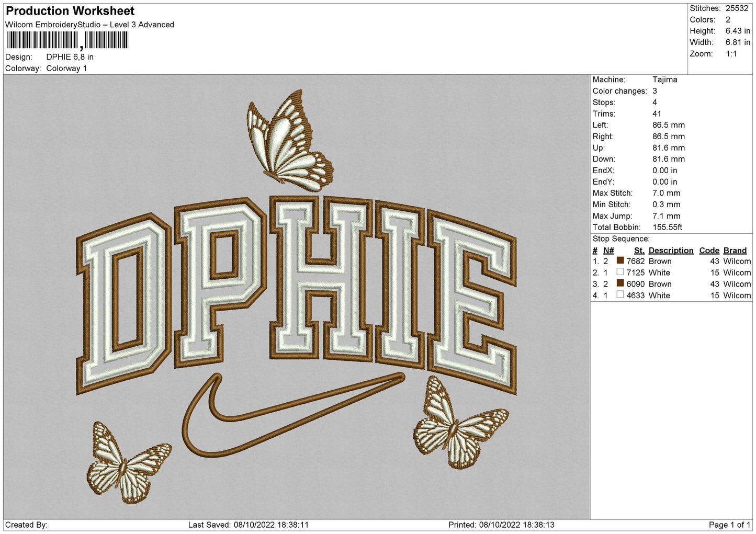Click the 'Color changes:' label

pos(619,91)
